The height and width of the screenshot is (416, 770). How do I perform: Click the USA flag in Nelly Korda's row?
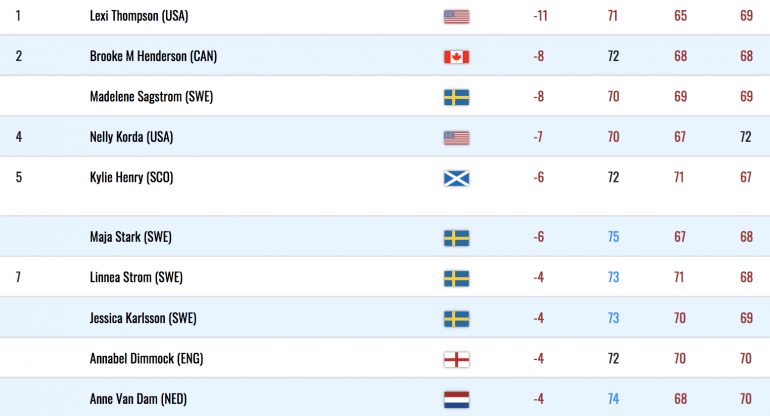[456, 138]
